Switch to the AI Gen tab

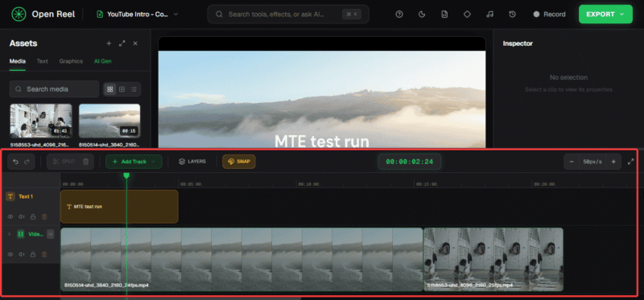click(103, 61)
